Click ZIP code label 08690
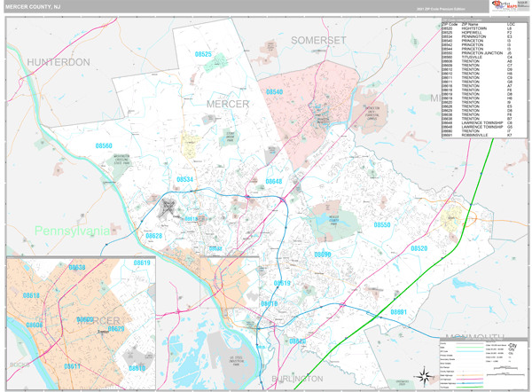532x392 pixels. tap(323, 255)
